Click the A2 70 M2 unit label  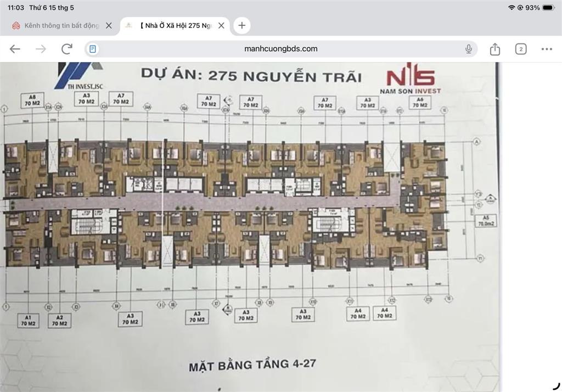point(59,320)
